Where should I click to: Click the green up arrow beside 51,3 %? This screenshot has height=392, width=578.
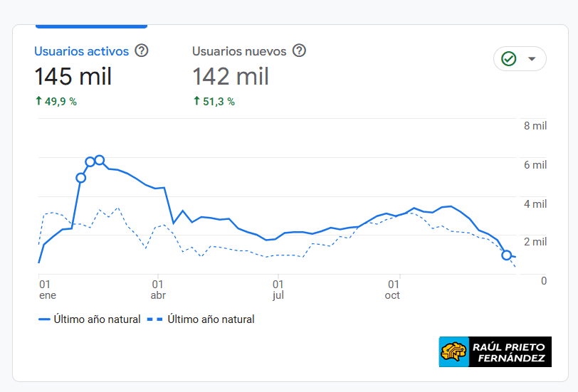pos(196,101)
